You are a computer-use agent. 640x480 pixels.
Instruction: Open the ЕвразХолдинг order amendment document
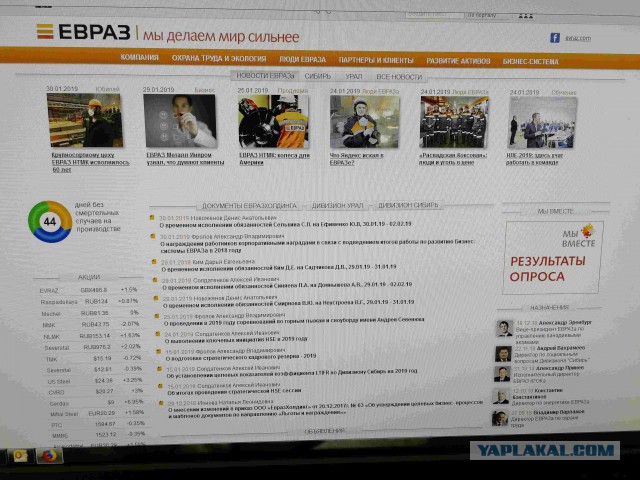tap(326, 408)
